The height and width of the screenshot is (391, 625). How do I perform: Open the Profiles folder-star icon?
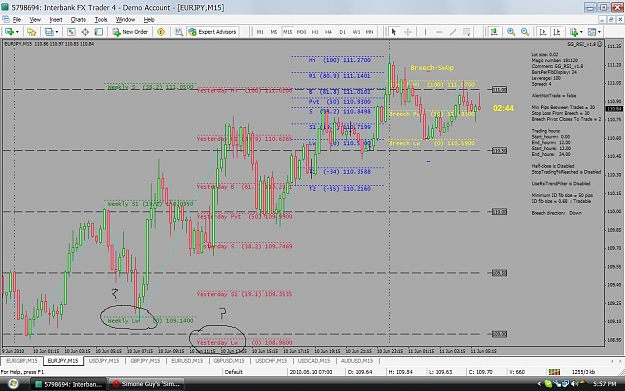tap(31, 32)
